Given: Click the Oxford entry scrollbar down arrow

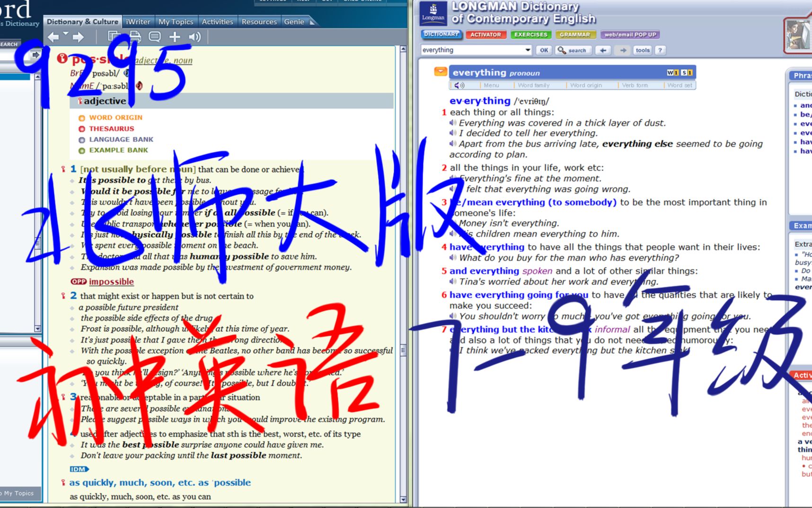Looking at the screenshot, I should pyautogui.click(x=403, y=499).
